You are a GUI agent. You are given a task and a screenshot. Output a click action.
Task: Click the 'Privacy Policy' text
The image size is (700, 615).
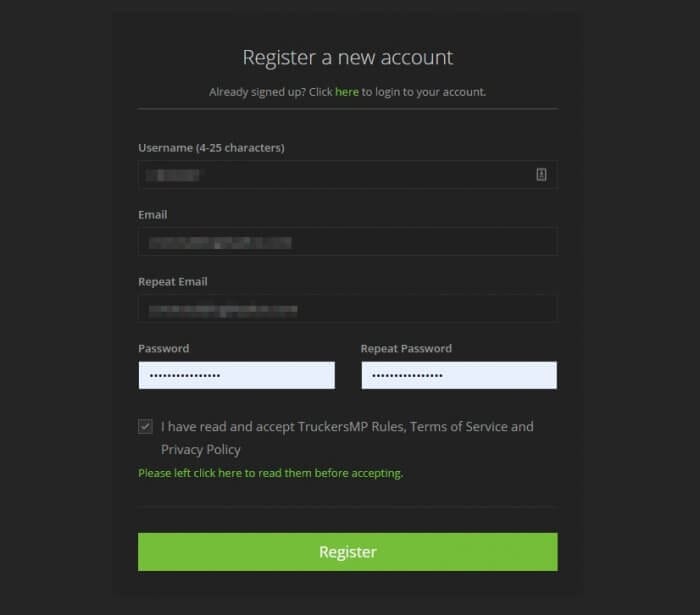[201, 450]
